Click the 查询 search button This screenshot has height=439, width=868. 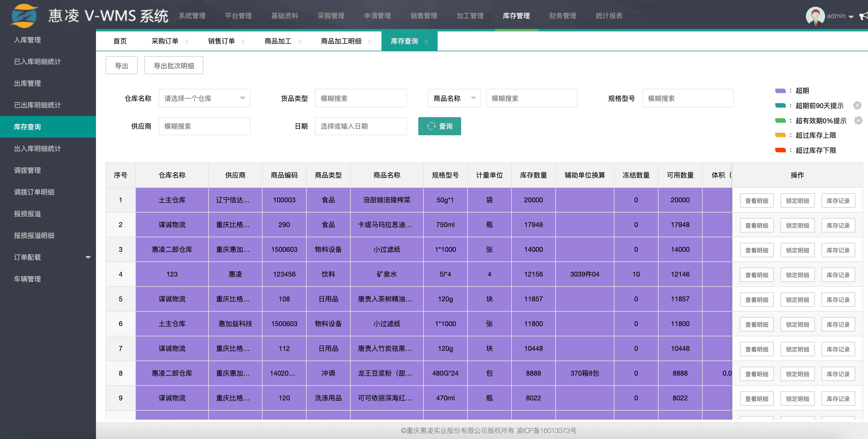(x=439, y=126)
